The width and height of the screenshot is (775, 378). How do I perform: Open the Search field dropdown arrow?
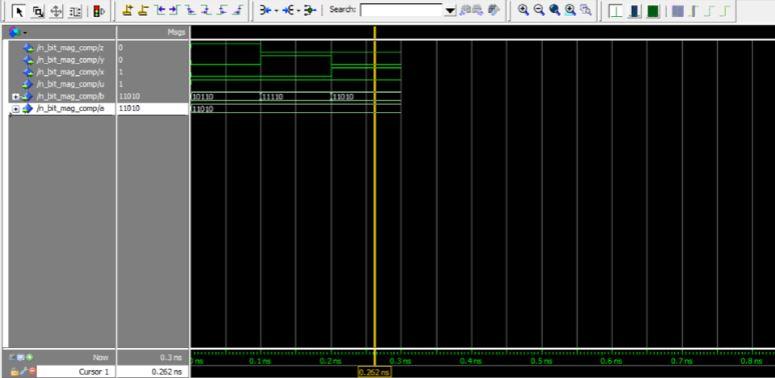(x=449, y=10)
